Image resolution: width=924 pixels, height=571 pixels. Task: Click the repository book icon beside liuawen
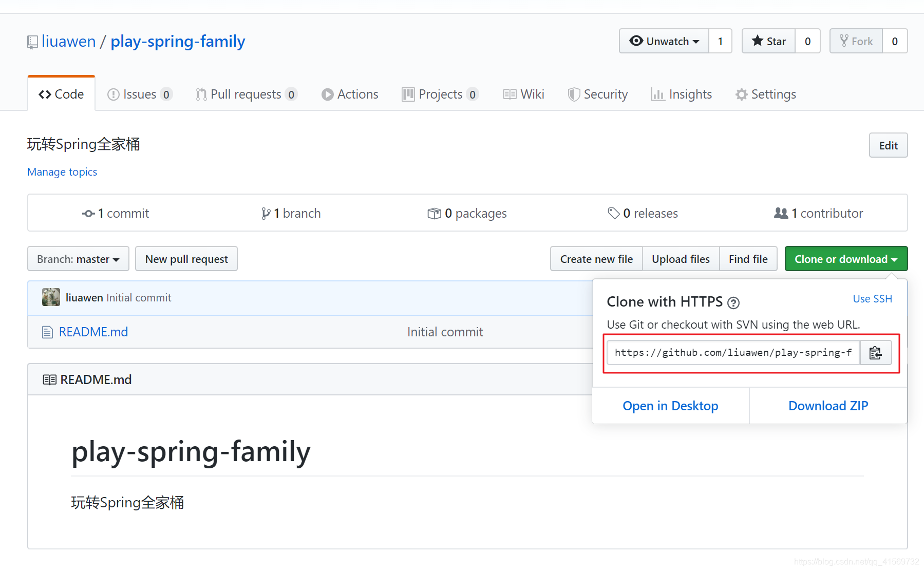click(x=32, y=42)
